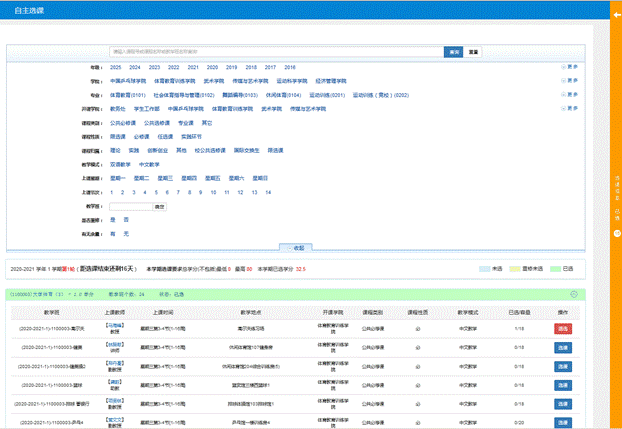The width and height of the screenshot is (622, 429).
Task: Click 选课 button in the second course row
Action: tap(562, 346)
